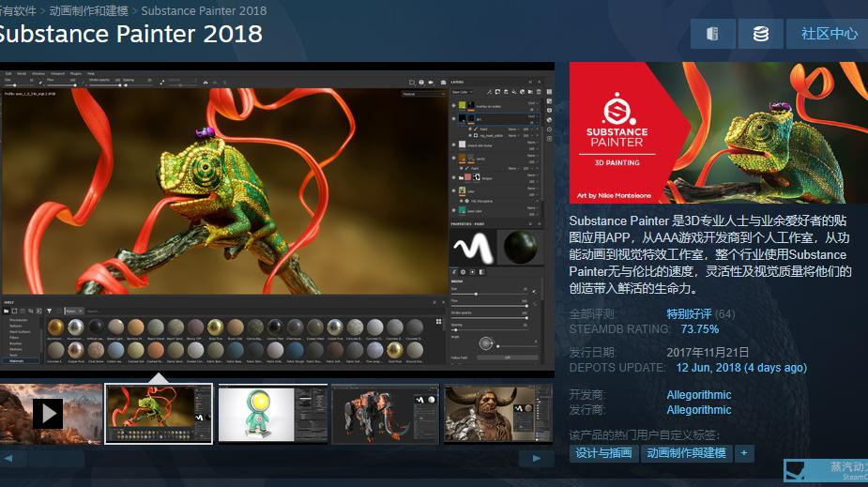Screen dimensions: 868x487
Task: Play the trailer video thumbnail
Action: pos(51,414)
